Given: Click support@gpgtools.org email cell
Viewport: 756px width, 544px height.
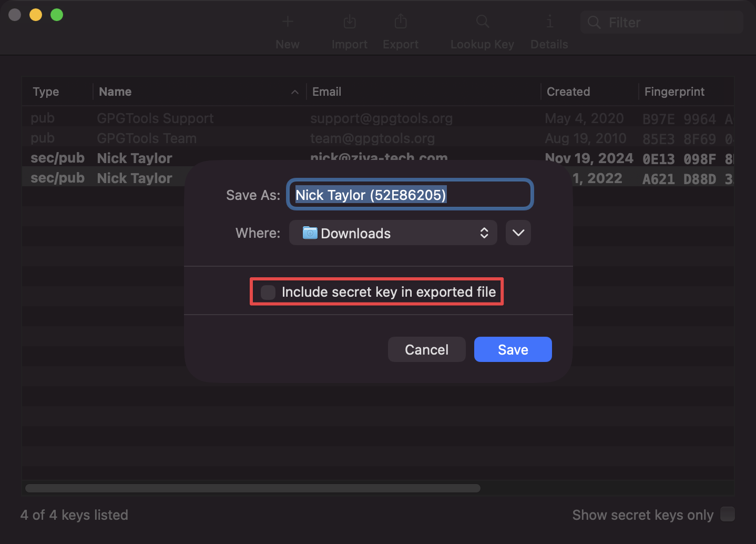Looking at the screenshot, I should coord(382,118).
